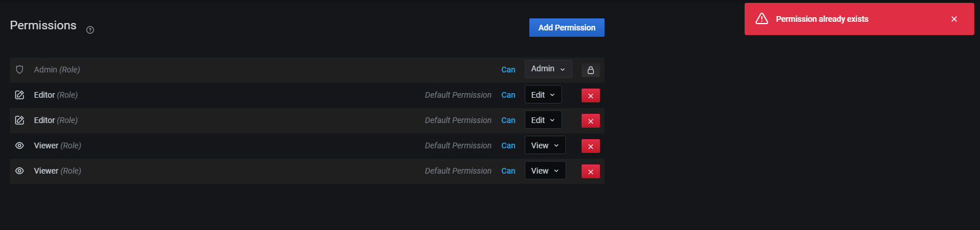The width and height of the screenshot is (980, 230).
Task: Delete the first Editor role permission
Action: 590,95
